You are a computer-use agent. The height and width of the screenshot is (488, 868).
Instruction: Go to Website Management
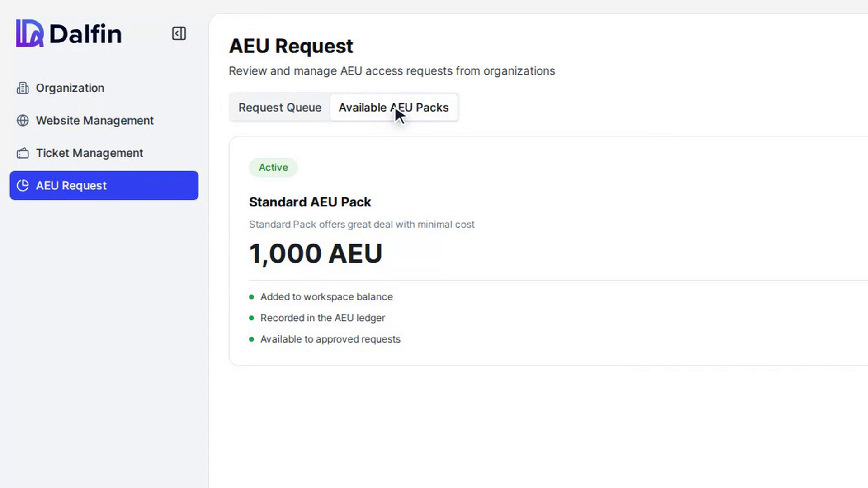[x=104, y=121]
